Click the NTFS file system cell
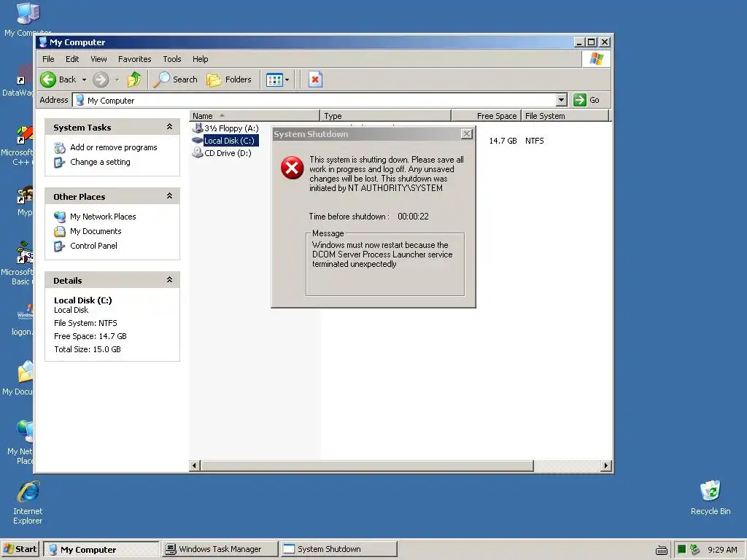The width and height of the screenshot is (747, 560). [534, 141]
